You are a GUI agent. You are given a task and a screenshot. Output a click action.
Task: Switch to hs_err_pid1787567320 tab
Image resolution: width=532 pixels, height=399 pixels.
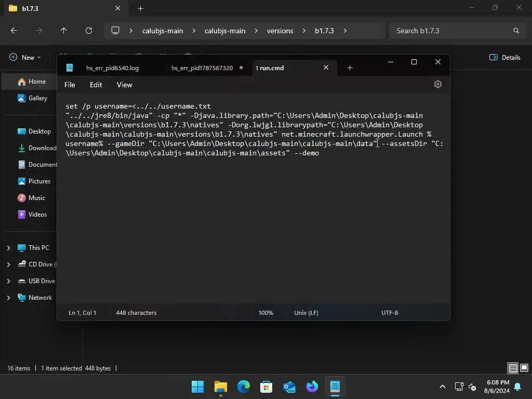[202, 68]
